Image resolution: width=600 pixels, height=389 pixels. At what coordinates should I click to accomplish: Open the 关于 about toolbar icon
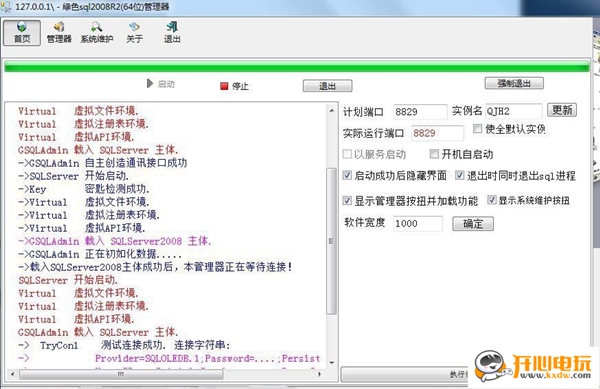[134, 33]
